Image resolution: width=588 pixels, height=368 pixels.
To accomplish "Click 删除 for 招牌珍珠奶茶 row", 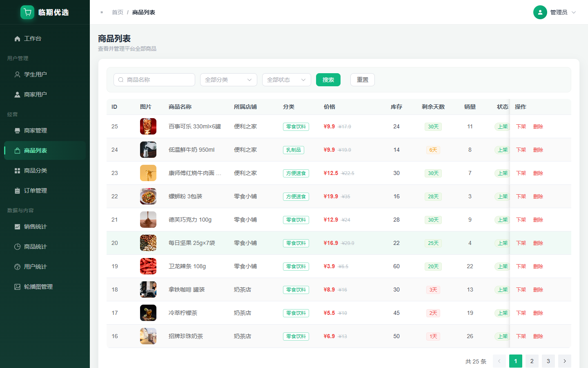I will [538, 336].
